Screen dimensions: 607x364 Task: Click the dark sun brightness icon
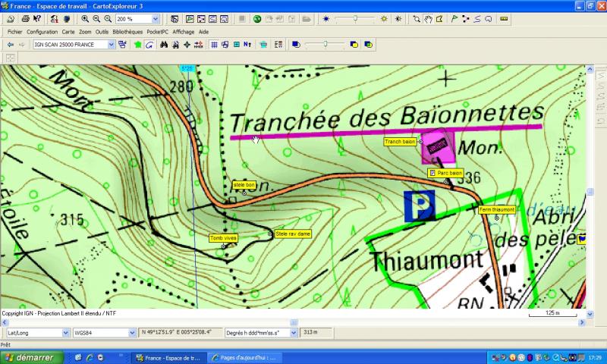(x=326, y=18)
